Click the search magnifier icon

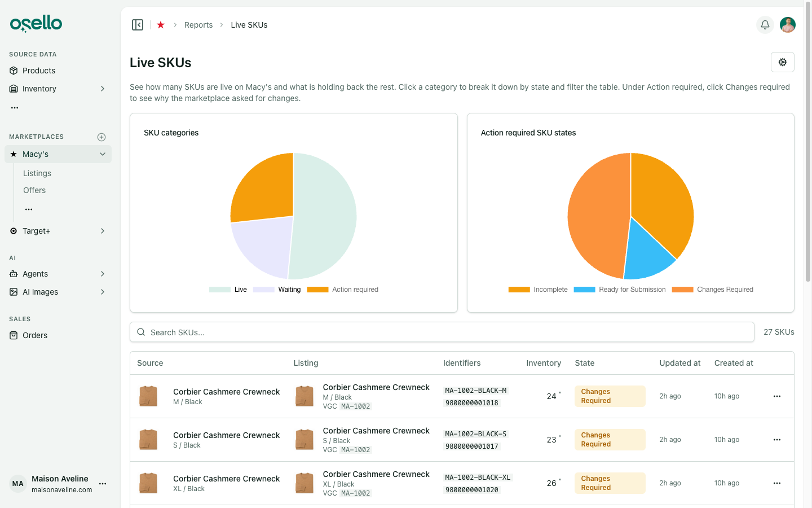[141, 332]
